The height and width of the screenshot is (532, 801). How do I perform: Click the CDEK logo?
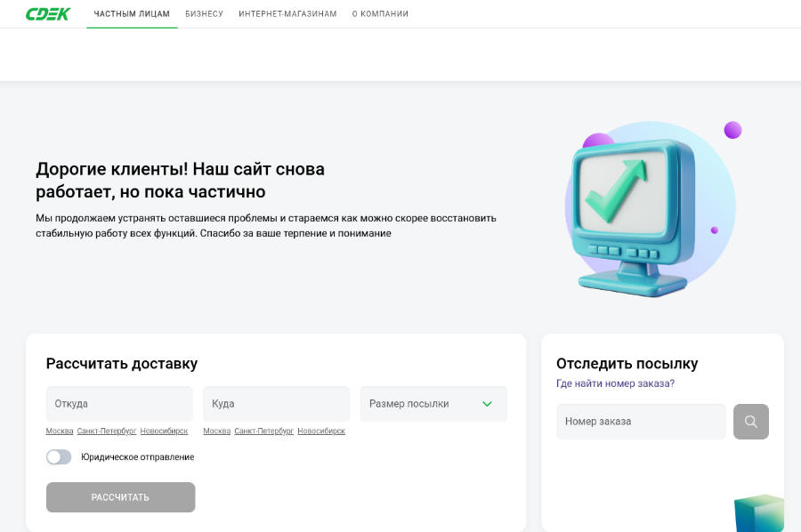coord(46,13)
